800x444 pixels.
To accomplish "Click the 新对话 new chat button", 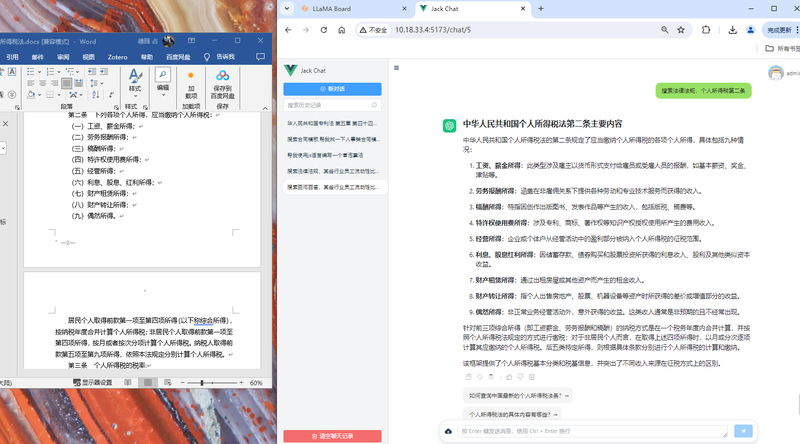I will 332,89.
